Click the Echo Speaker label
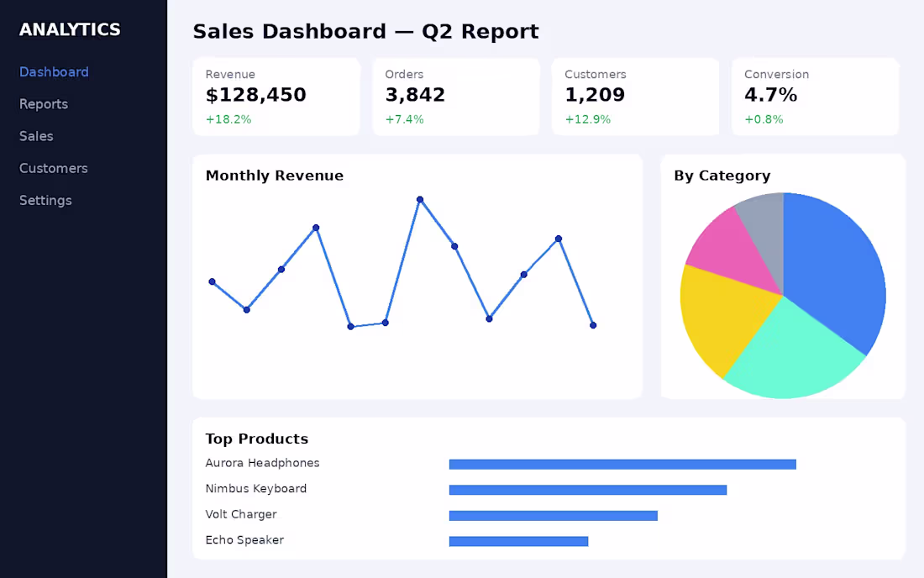 244,539
